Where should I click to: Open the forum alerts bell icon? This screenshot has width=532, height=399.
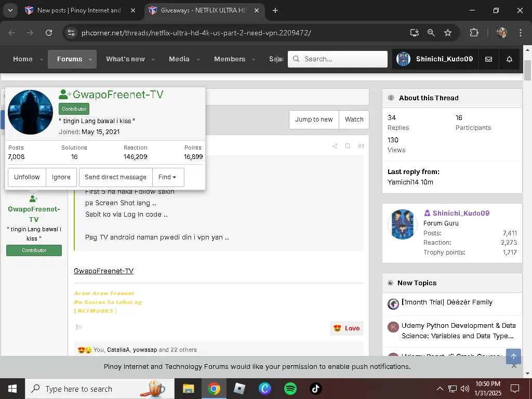[x=509, y=59]
